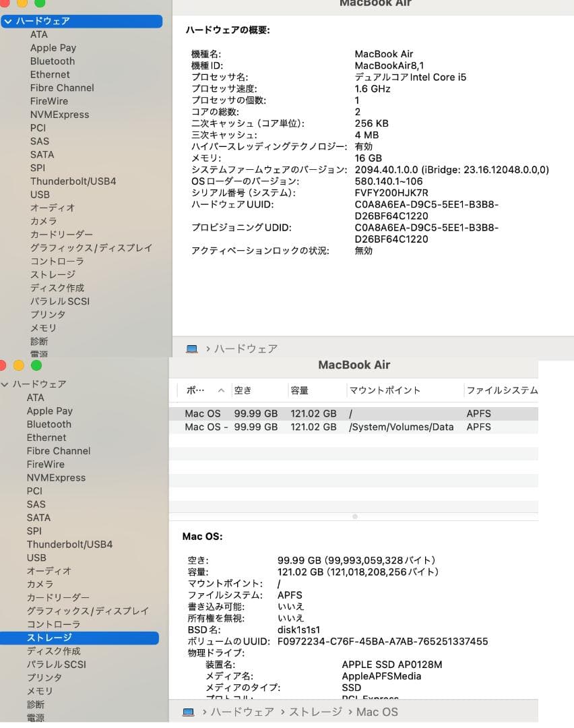This screenshot has height=728, width=574.
Task: Select オーディオ in upper window sidebar
Action: point(53,208)
